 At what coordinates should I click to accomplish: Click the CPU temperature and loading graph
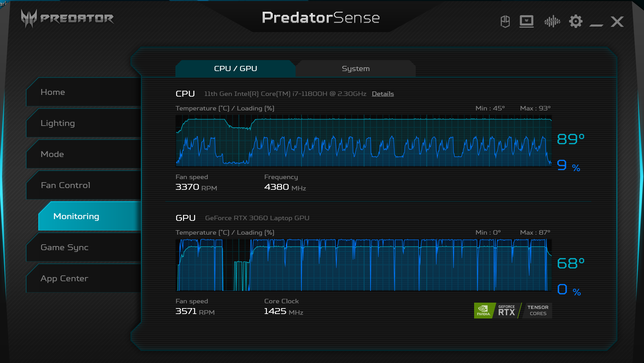364,141
